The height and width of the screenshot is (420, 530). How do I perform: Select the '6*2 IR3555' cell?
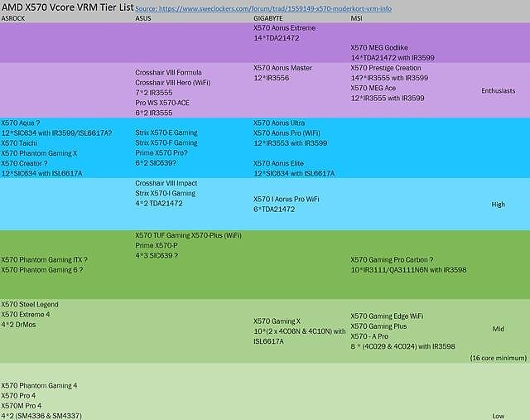point(154,113)
